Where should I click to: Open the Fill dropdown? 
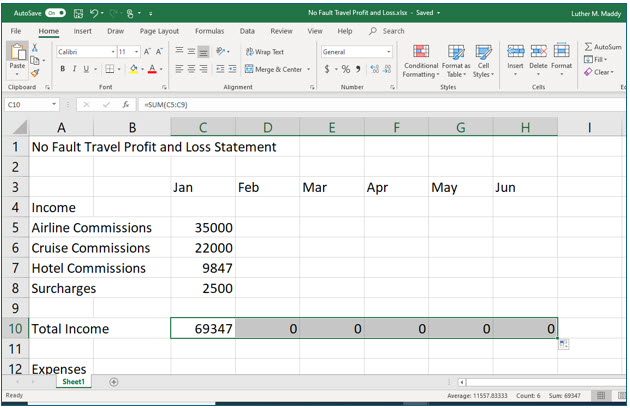pos(596,59)
